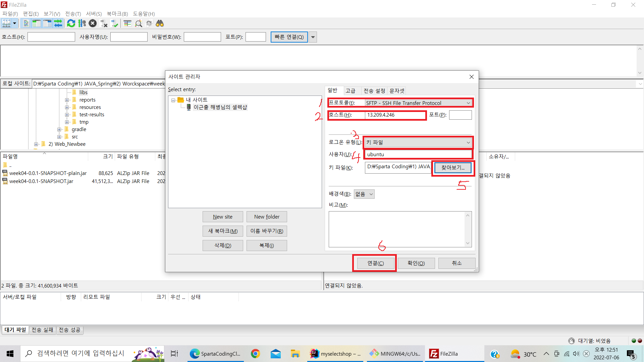The height and width of the screenshot is (362, 644).
Task: Open the 보기(V) menu
Action: pos(52,14)
